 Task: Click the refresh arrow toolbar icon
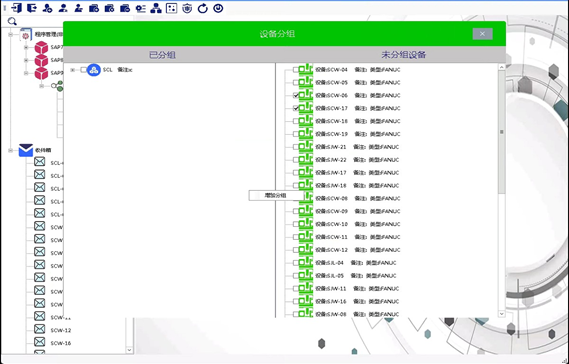click(x=202, y=8)
